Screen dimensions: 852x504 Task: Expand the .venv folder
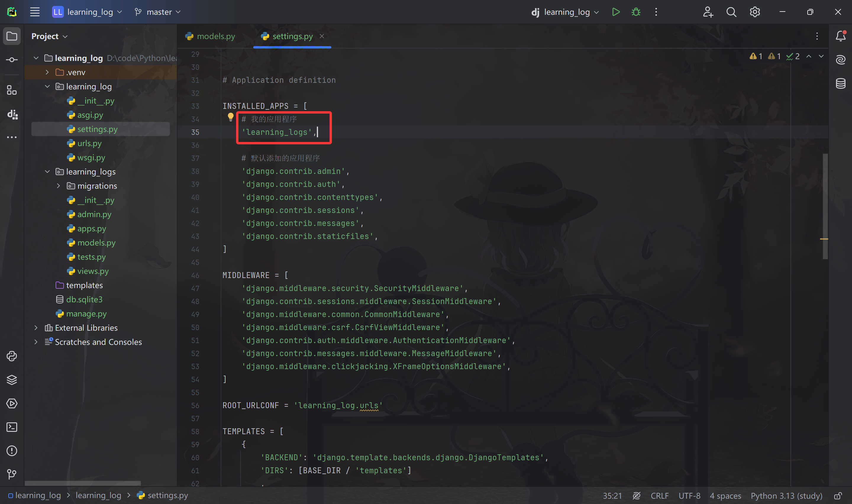pos(47,72)
